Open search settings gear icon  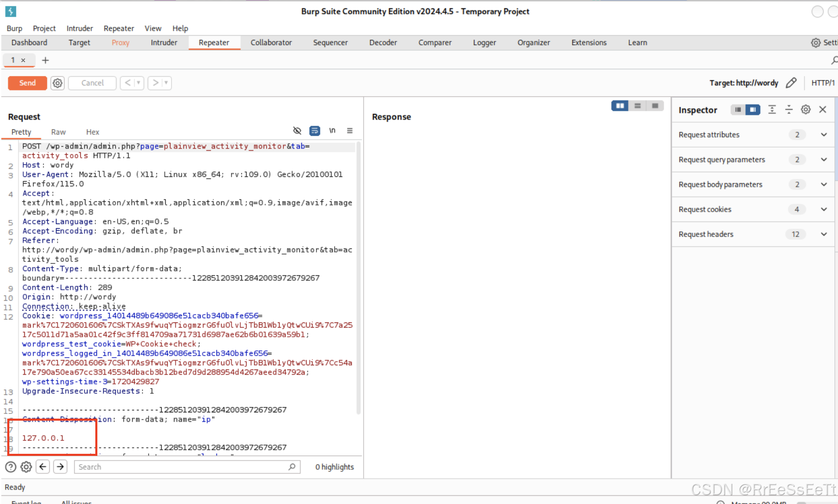pyautogui.click(x=26, y=467)
